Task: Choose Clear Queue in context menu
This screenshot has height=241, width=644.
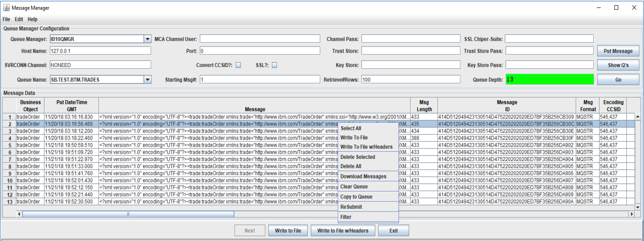Action: [368, 187]
